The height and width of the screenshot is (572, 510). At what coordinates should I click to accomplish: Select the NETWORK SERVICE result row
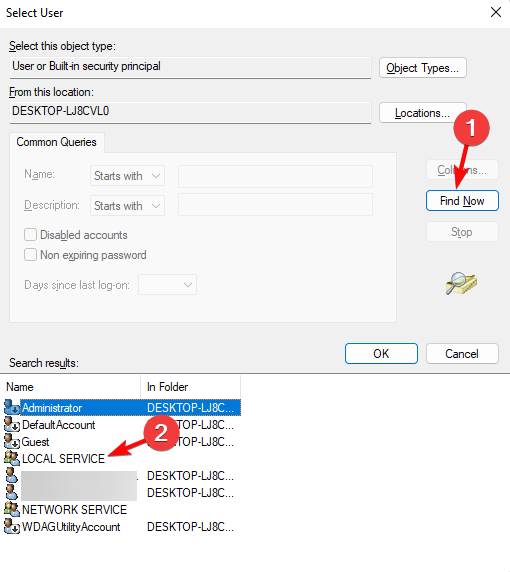coord(122,510)
